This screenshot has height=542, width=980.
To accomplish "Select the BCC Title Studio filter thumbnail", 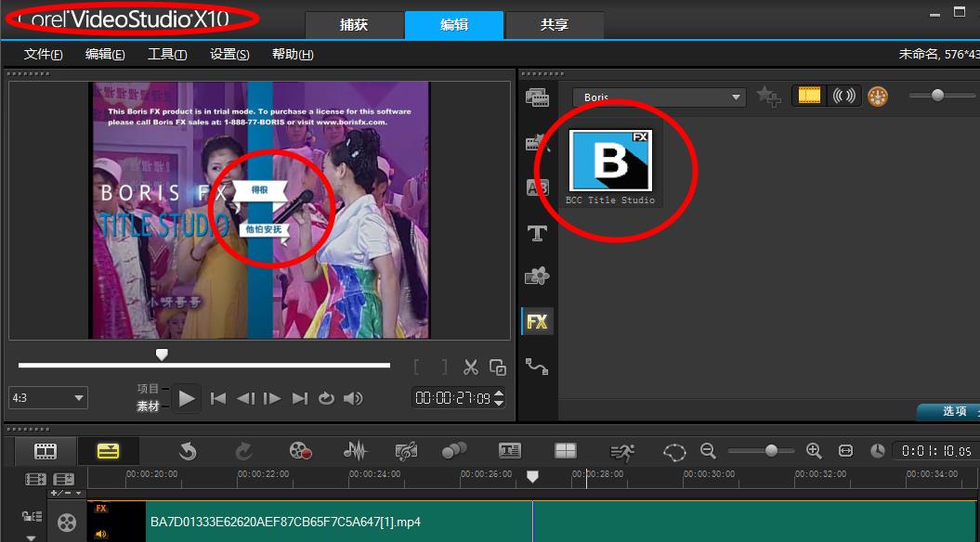I will 610,161.
